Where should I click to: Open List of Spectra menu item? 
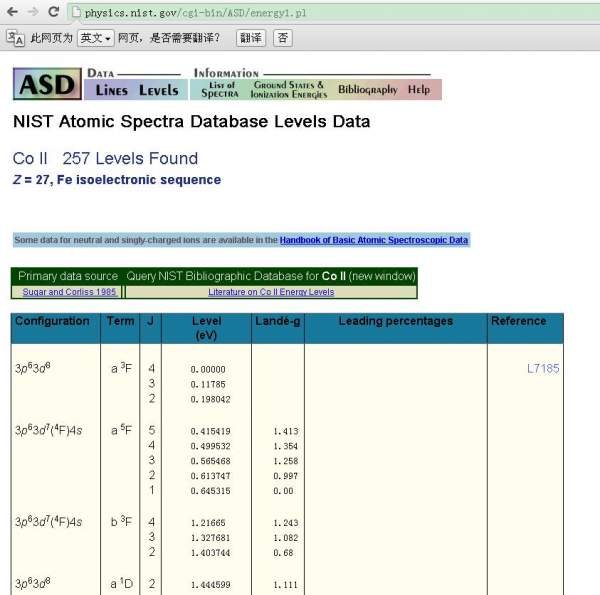220,90
